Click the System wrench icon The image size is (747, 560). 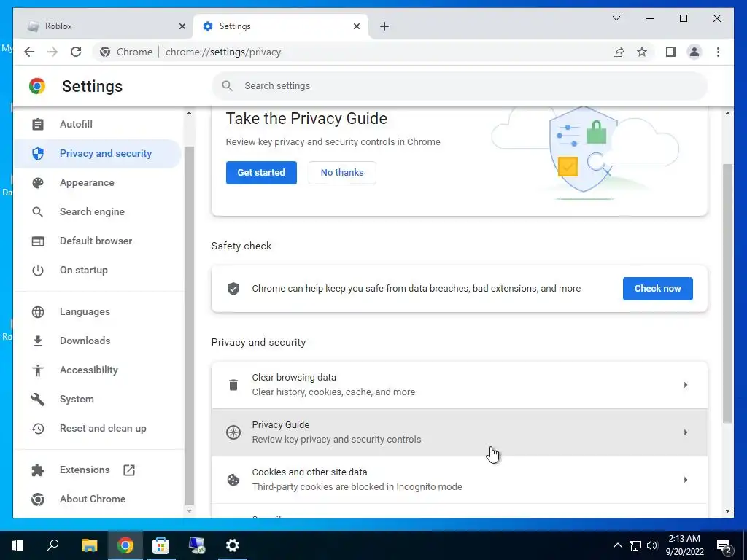pyautogui.click(x=38, y=399)
